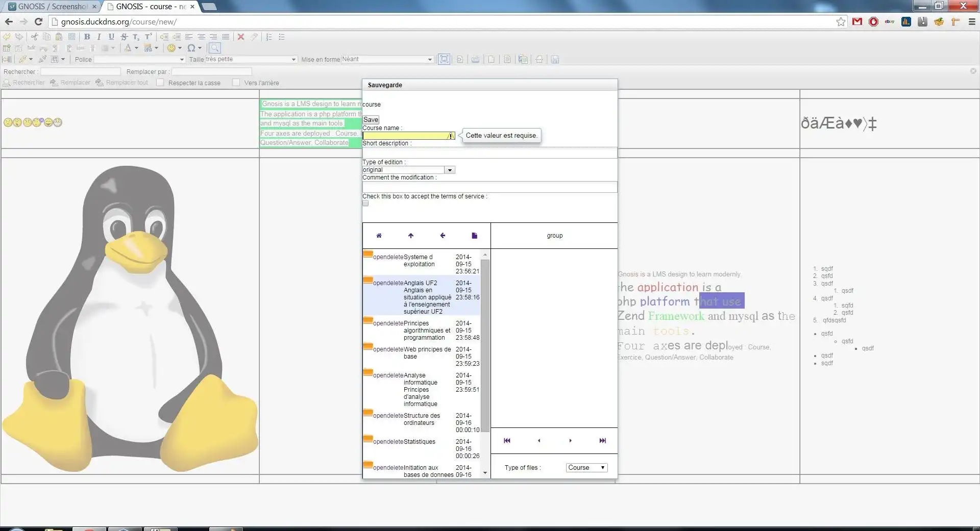Insert a bulleted list

[x=281, y=37]
